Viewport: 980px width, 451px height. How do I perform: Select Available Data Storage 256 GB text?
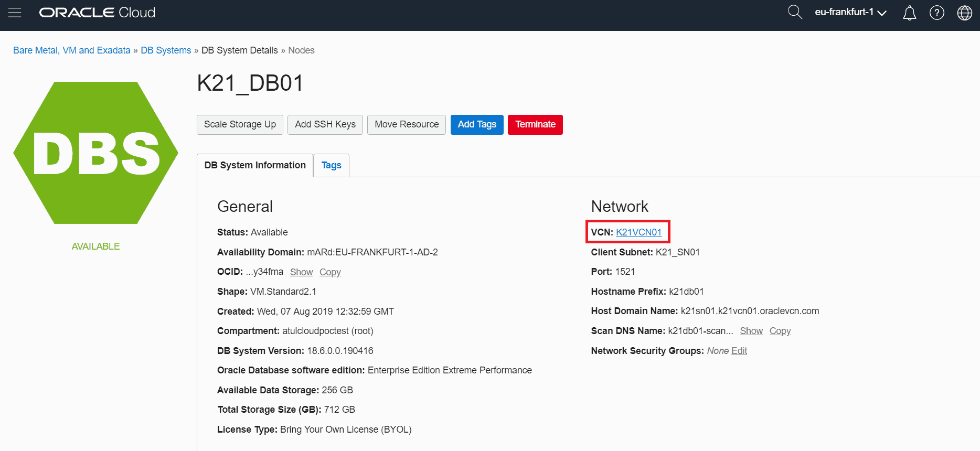[285, 390]
